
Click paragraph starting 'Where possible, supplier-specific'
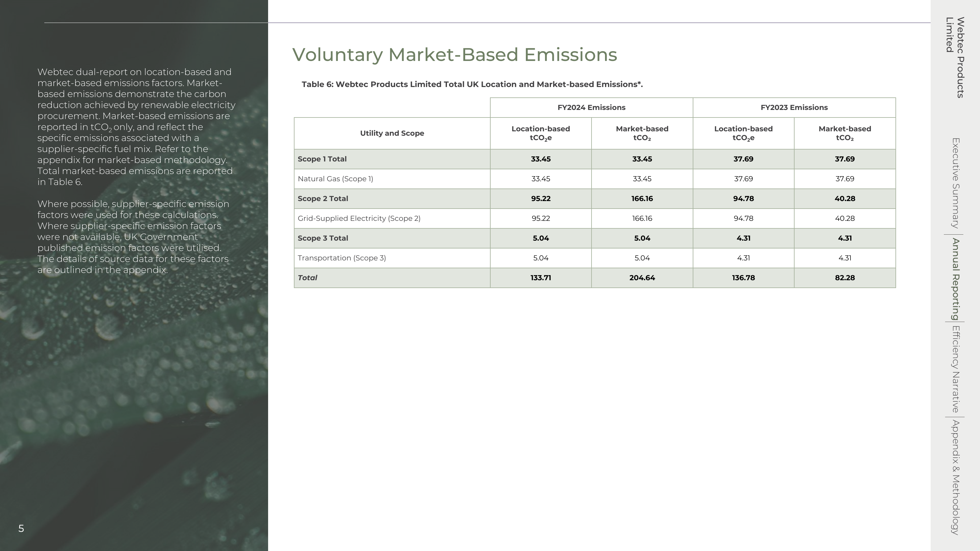click(133, 237)
